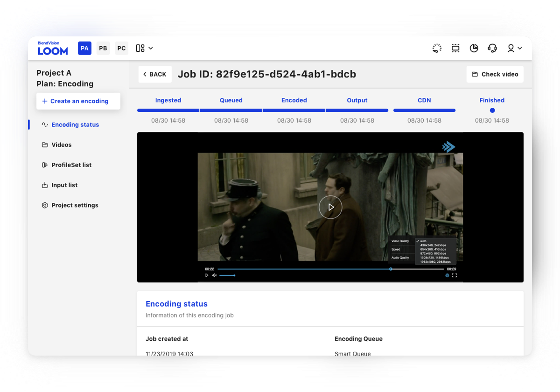Adjust the volume slider handle
560x392 pixels.
click(234, 275)
